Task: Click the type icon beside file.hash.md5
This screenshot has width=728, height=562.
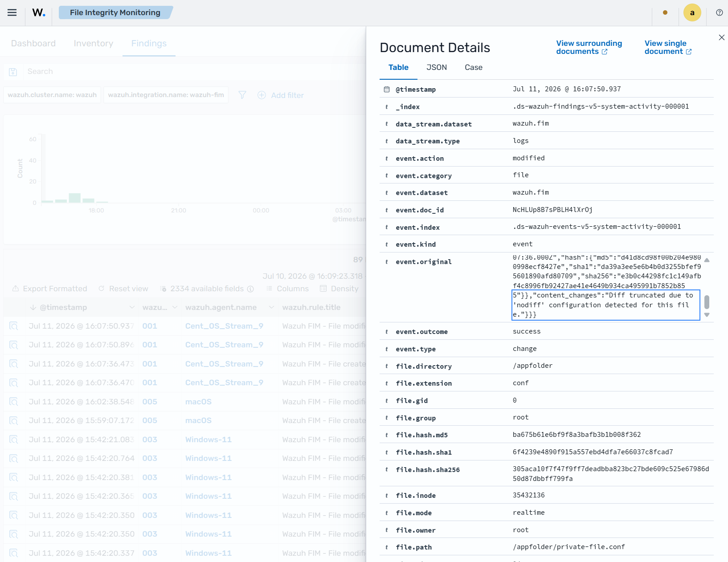Action: pyautogui.click(x=387, y=435)
